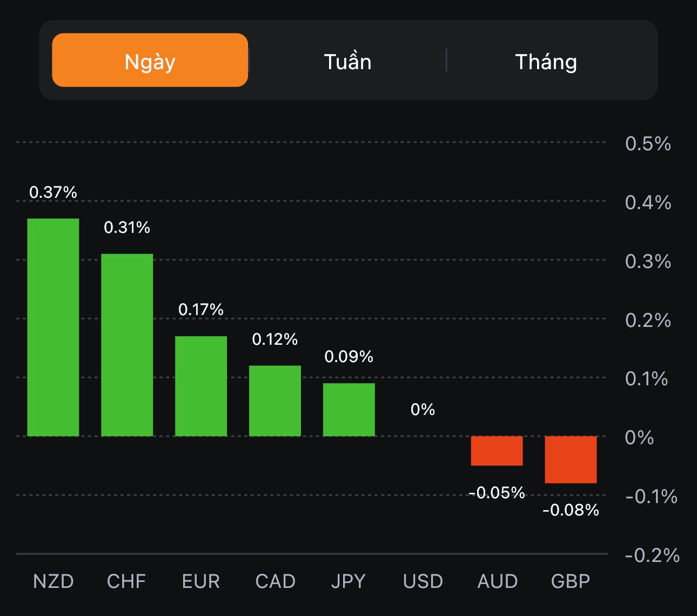Tap the JPY currency label
697x616 pixels.
pyautogui.click(x=348, y=581)
